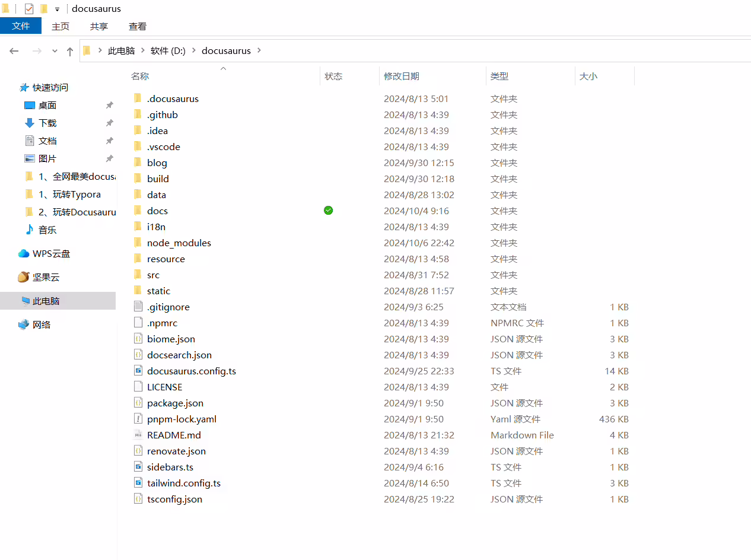Image resolution: width=751 pixels, height=560 pixels.
Task: Select the 1、全网最美docus quick access folder
Action: [77, 176]
